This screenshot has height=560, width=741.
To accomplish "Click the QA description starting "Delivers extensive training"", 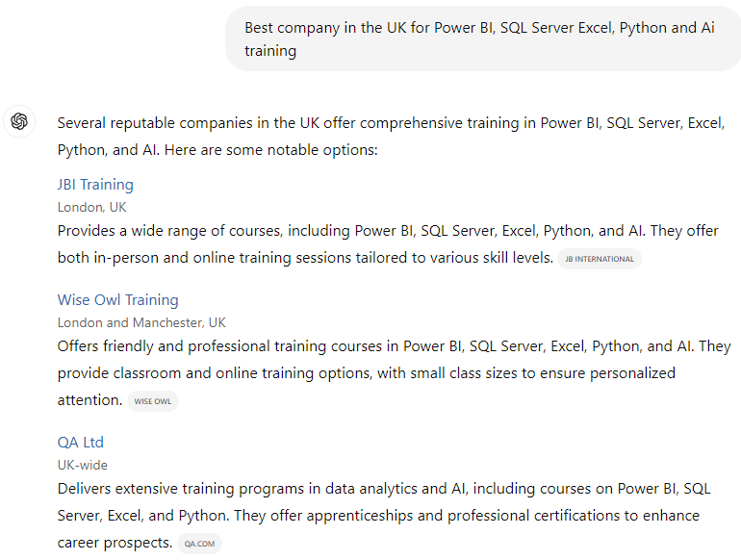I will point(384,515).
